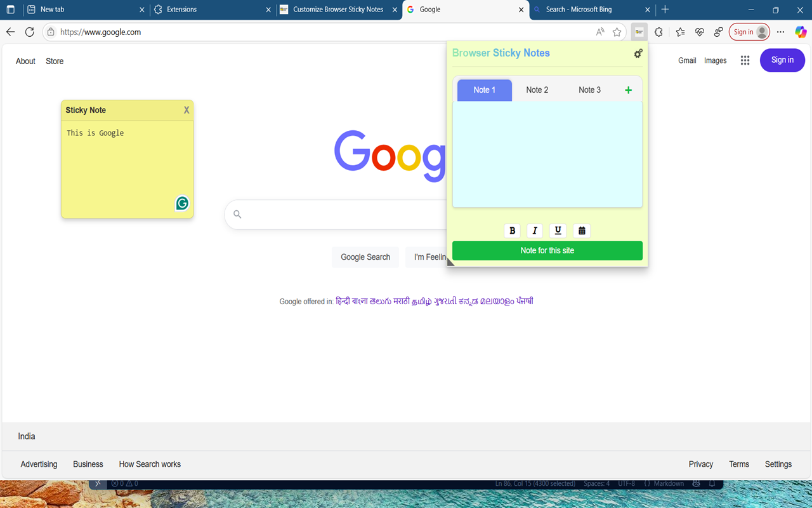812x508 pixels.
Task: Open the Store link
Action: click(55, 61)
